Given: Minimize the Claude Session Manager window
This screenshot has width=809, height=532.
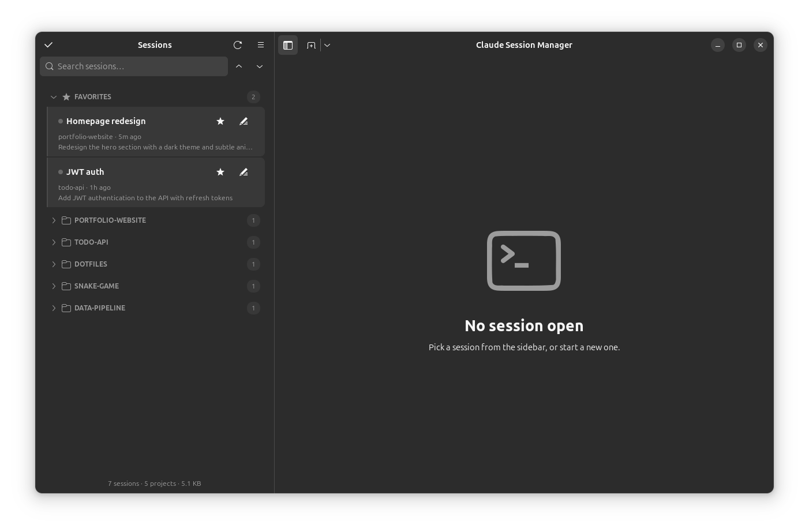Looking at the screenshot, I should pyautogui.click(x=718, y=45).
